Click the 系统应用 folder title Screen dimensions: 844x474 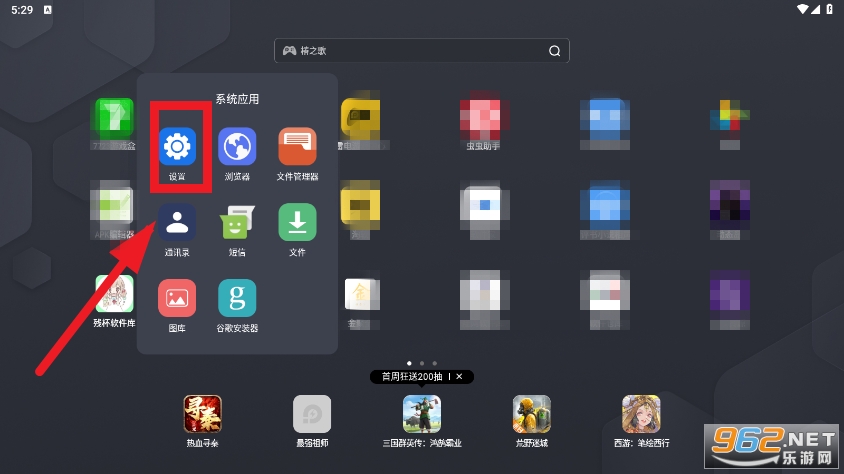[x=237, y=99]
